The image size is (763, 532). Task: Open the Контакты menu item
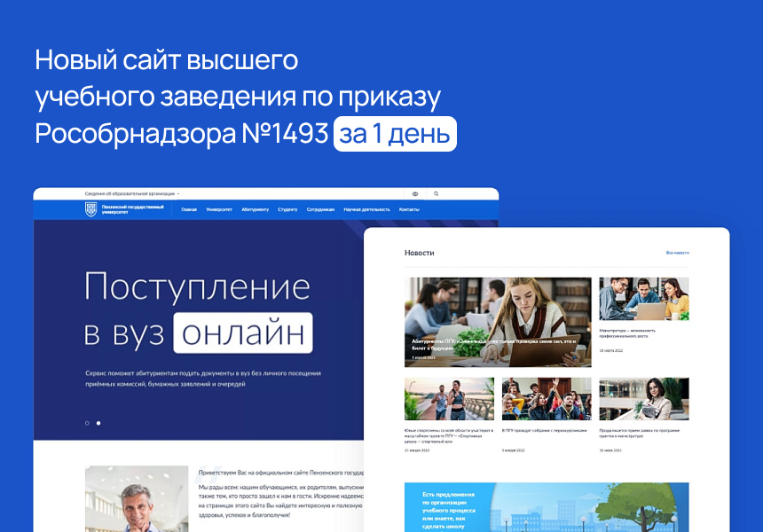[x=409, y=210]
